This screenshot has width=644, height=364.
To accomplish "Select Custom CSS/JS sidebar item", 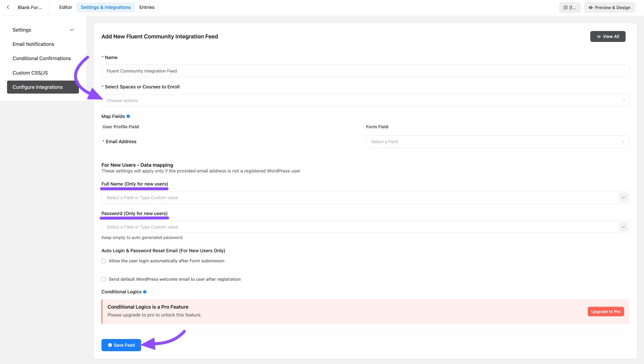I will coord(30,73).
